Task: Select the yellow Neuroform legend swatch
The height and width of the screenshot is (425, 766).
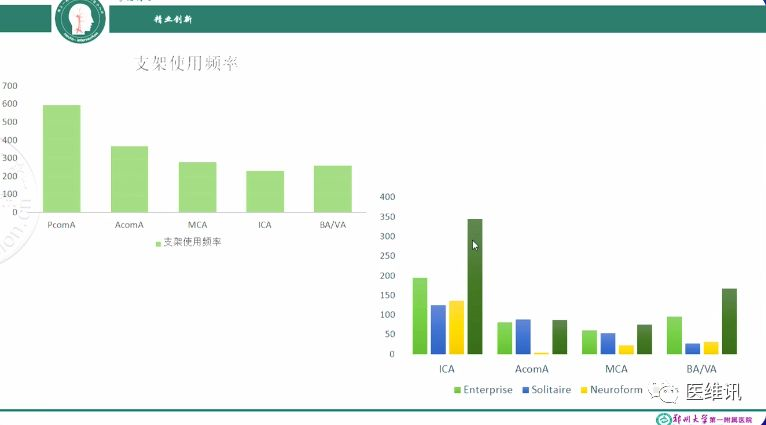Action: point(584,390)
